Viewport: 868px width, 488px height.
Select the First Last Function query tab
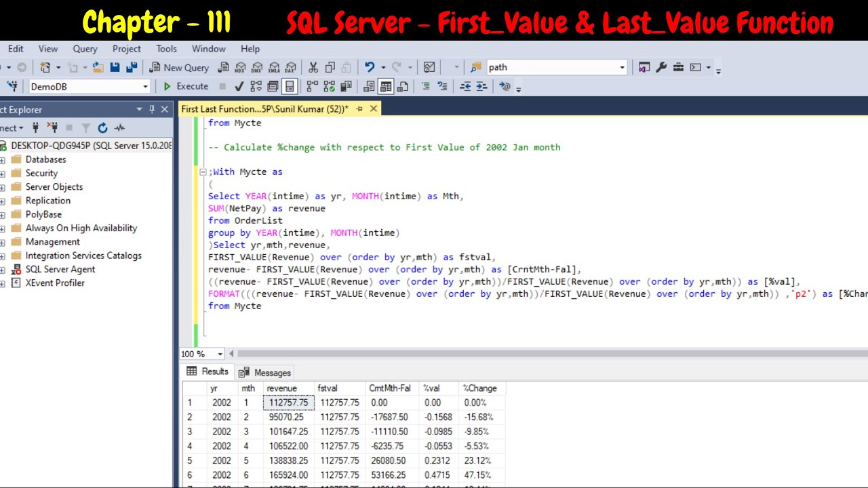[265, 108]
